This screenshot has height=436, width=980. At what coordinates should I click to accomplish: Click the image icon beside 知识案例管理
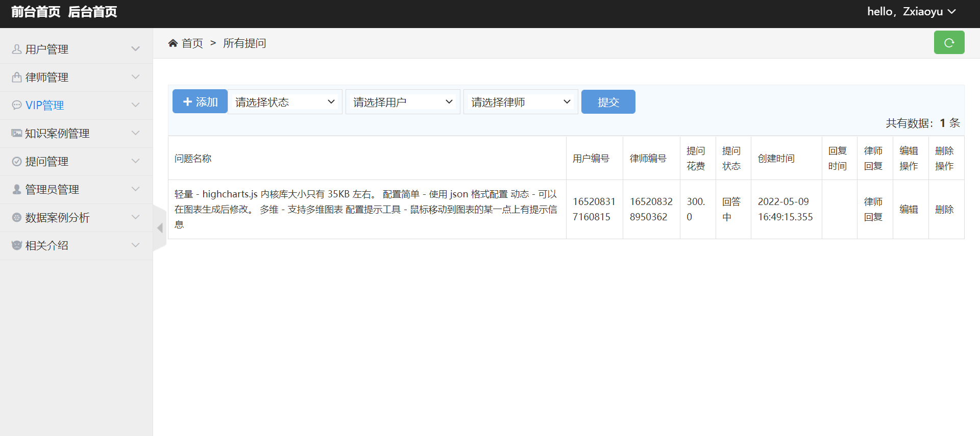pyautogui.click(x=17, y=133)
